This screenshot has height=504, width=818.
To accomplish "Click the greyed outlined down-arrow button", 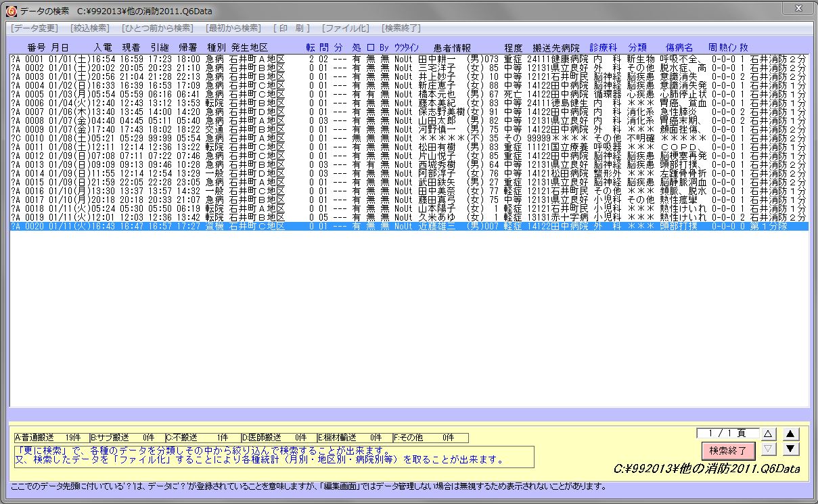I will (768, 449).
